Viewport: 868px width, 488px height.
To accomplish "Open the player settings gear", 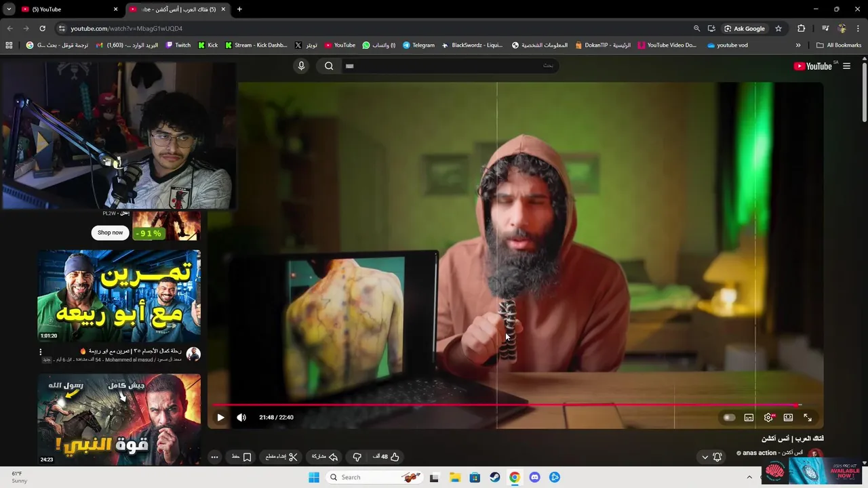I will point(768,418).
